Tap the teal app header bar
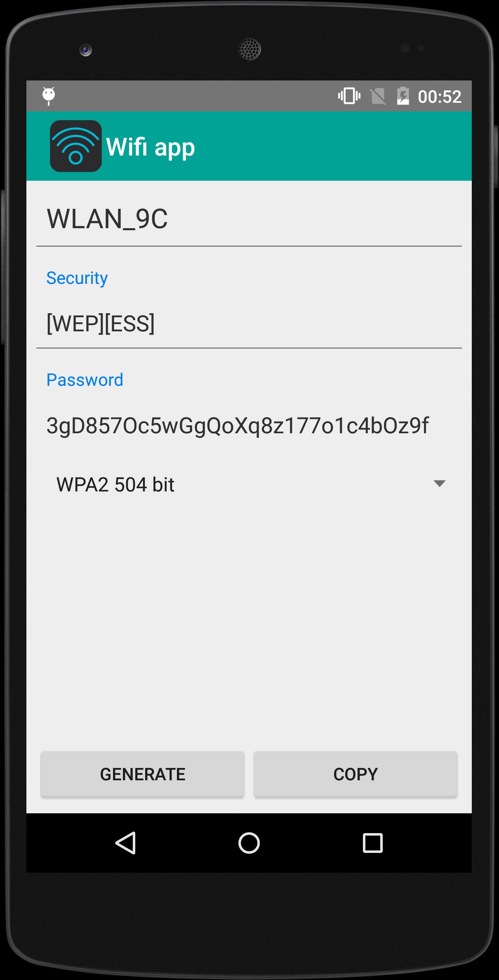This screenshot has height=980, width=499. [249, 146]
